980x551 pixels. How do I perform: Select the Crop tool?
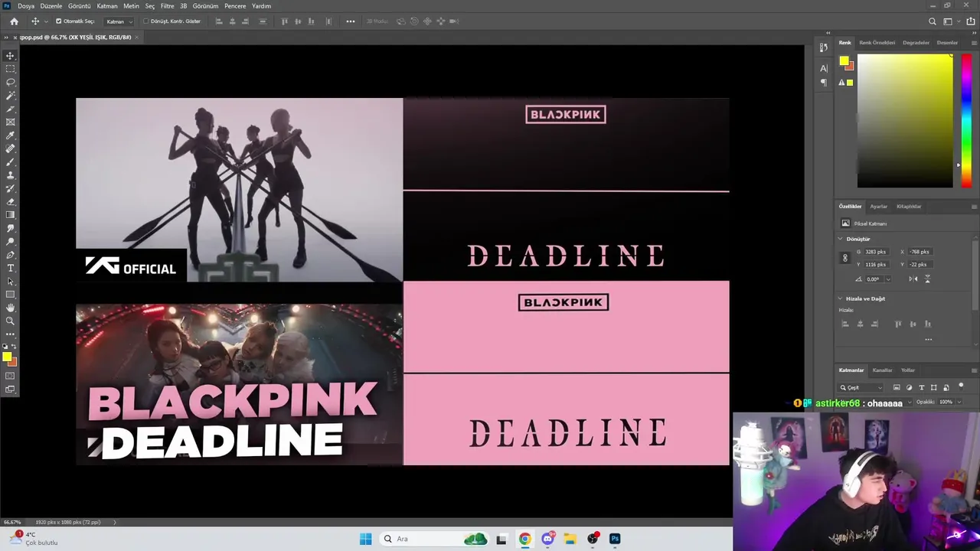(10, 109)
